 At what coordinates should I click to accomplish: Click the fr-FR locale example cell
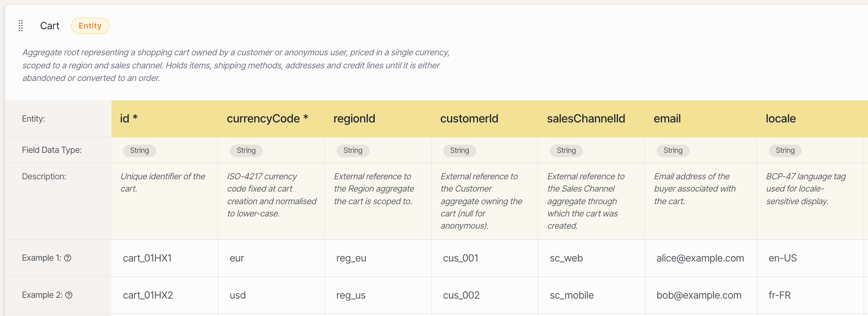coord(779,295)
